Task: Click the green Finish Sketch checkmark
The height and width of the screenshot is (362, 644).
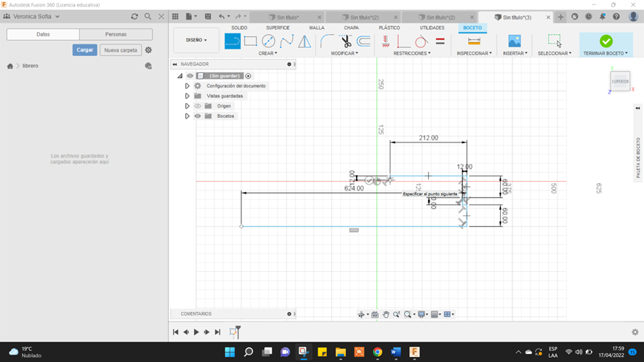Action: 605,41
